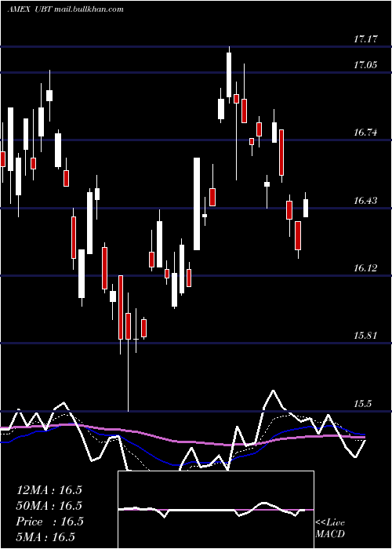Click the 16.74 price axis label
Screen dimensions: 392x549
click(x=365, y=133)
